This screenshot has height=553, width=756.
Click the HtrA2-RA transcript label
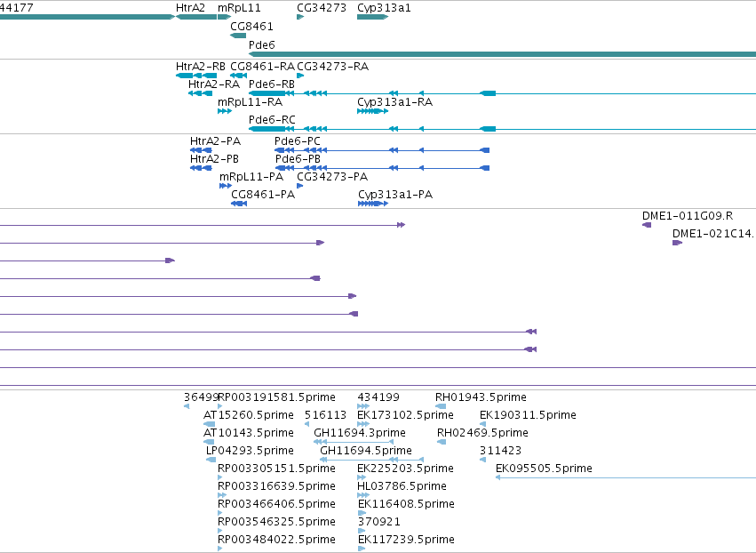tap(214, 84)
